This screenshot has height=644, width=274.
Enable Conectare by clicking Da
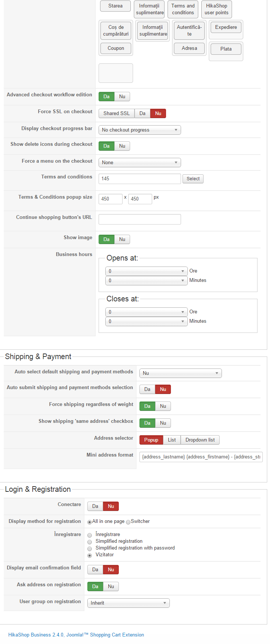point(95,506)
